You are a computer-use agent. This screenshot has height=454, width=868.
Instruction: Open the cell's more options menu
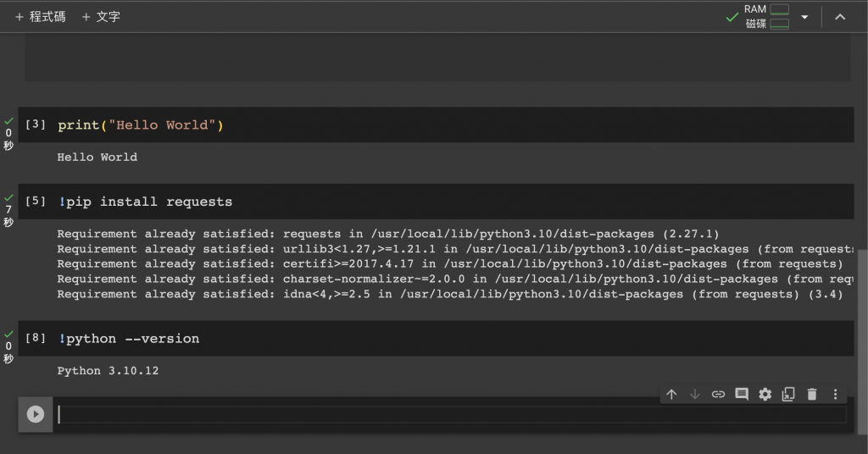[836, 394]
